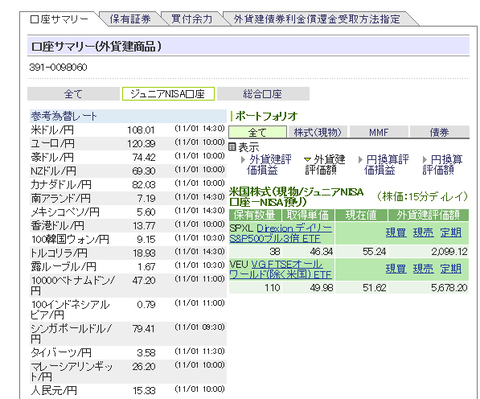Show 外貨建評価損益 display option
Screen dimensions: 480x399
click(269, 165)
